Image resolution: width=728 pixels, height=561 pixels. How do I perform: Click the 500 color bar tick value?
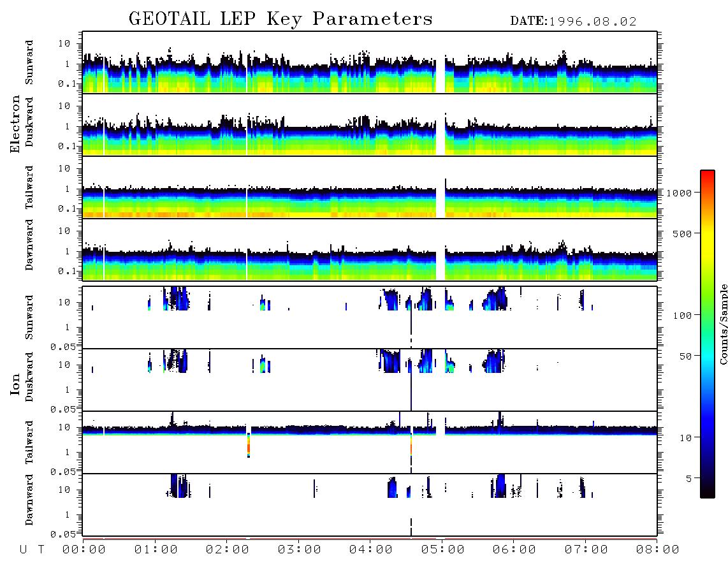coord(682,233)
